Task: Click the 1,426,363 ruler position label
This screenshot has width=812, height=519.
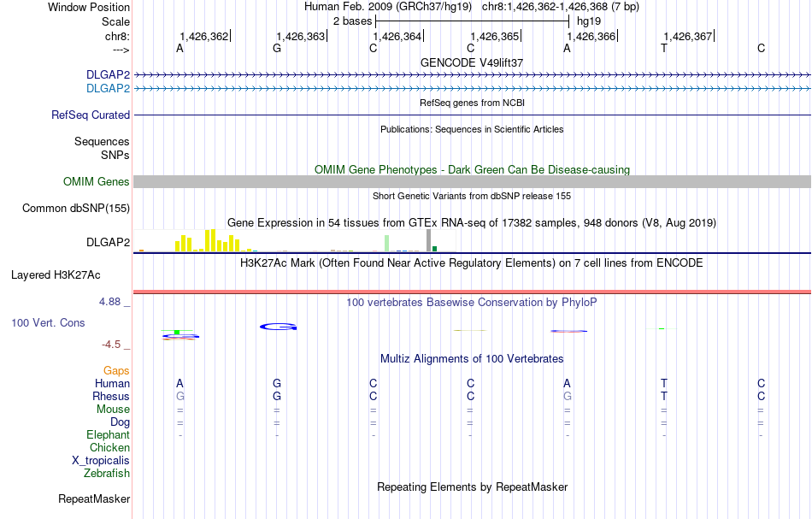Action: [x=300, y=36]
